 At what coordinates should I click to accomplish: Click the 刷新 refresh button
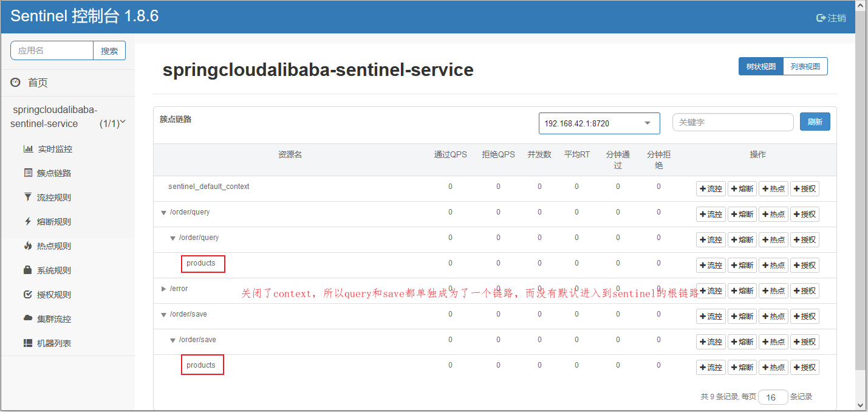(815, 122)
